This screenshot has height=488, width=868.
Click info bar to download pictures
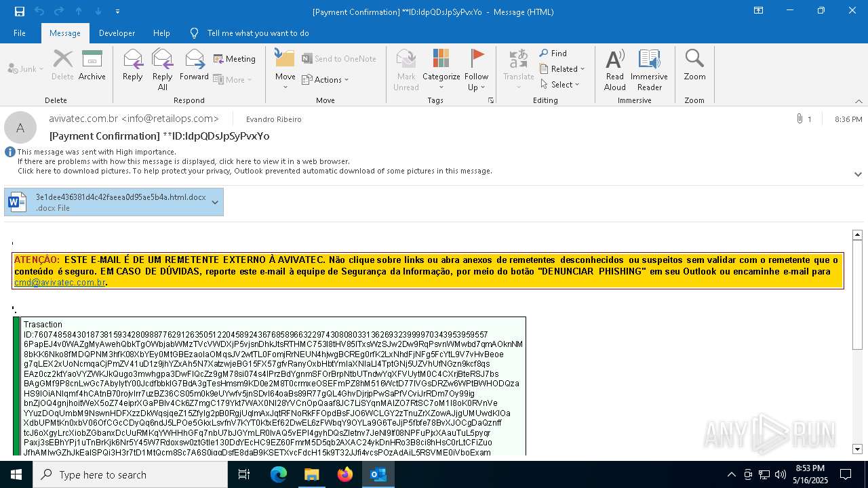pyautogui.click(x=254, y=171)
